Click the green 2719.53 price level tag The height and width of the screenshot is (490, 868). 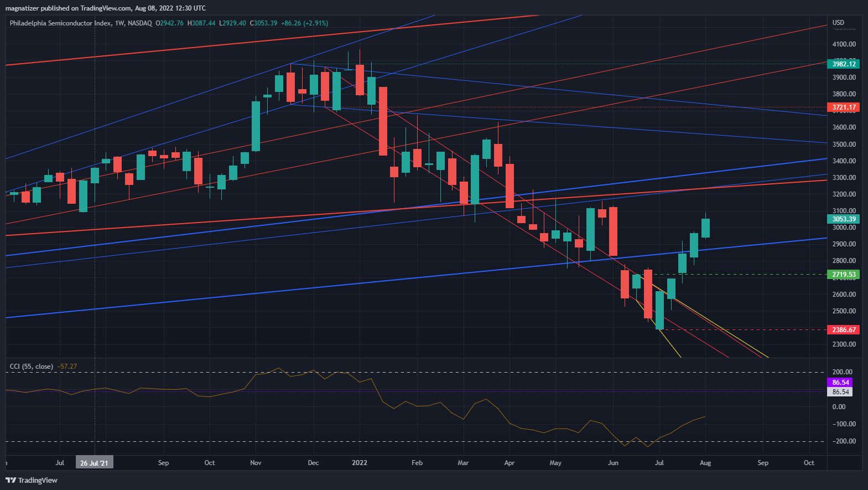[844, 275]
